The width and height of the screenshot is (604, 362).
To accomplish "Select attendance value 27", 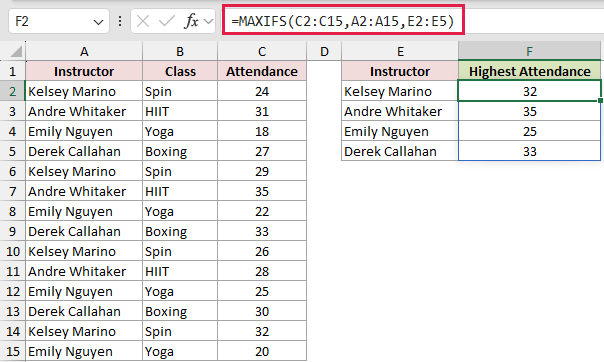I will coord(262,151).
